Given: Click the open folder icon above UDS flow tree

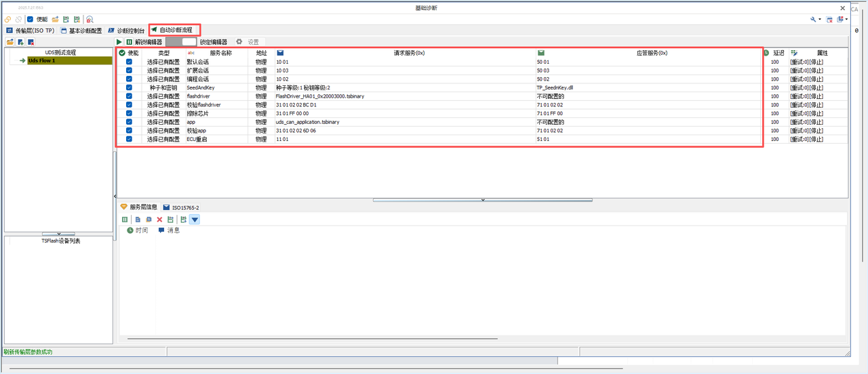Looking at the screenshot, I should point(10,43).
